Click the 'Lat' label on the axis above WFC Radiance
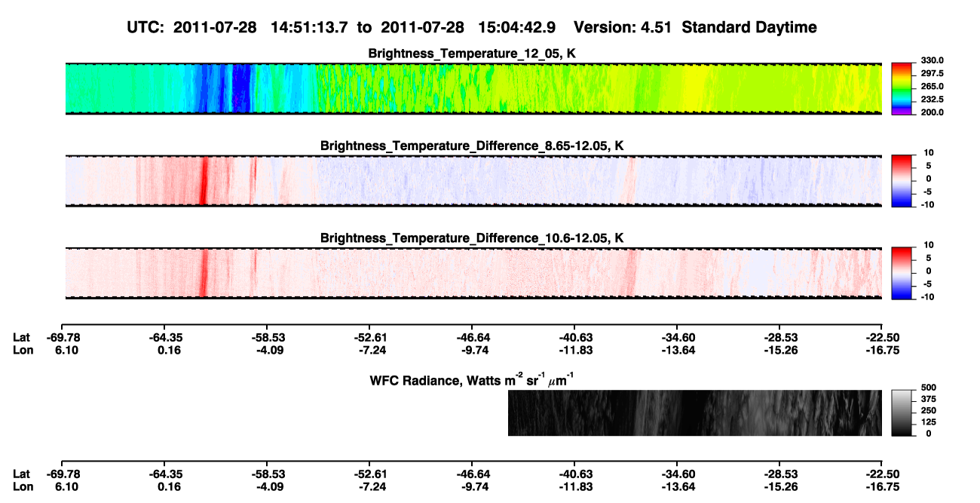980x503 pixels. [21, 338]
